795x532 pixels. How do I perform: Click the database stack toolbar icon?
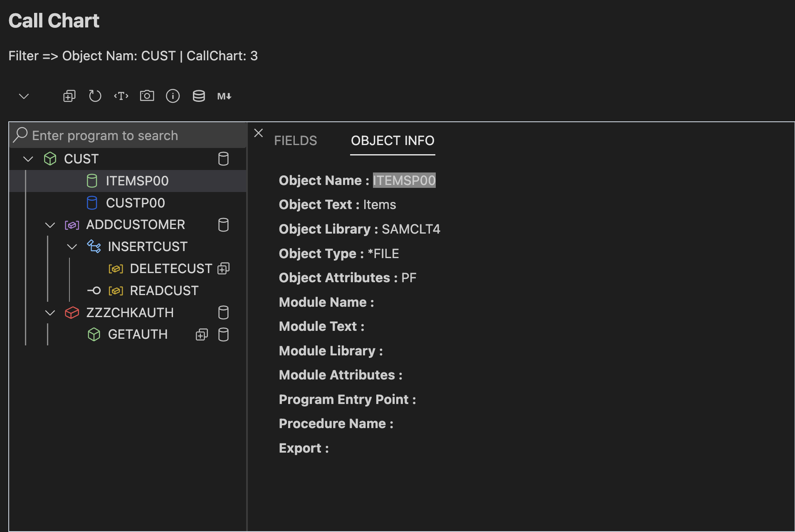199,96
